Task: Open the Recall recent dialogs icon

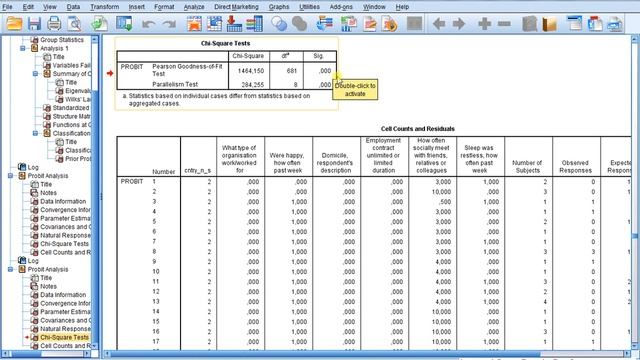Action: point(124,24)
